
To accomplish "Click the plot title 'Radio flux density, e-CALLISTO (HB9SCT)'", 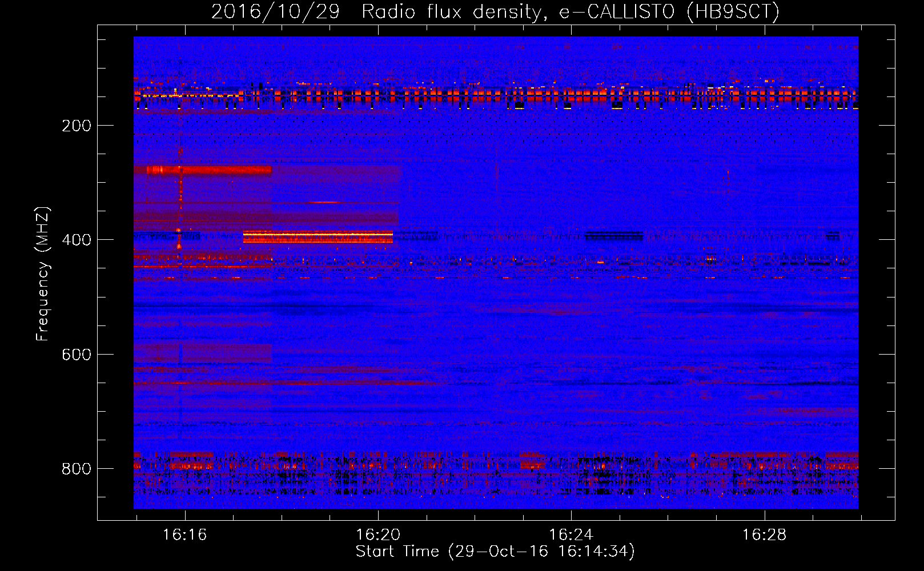I will click(570, 11).
